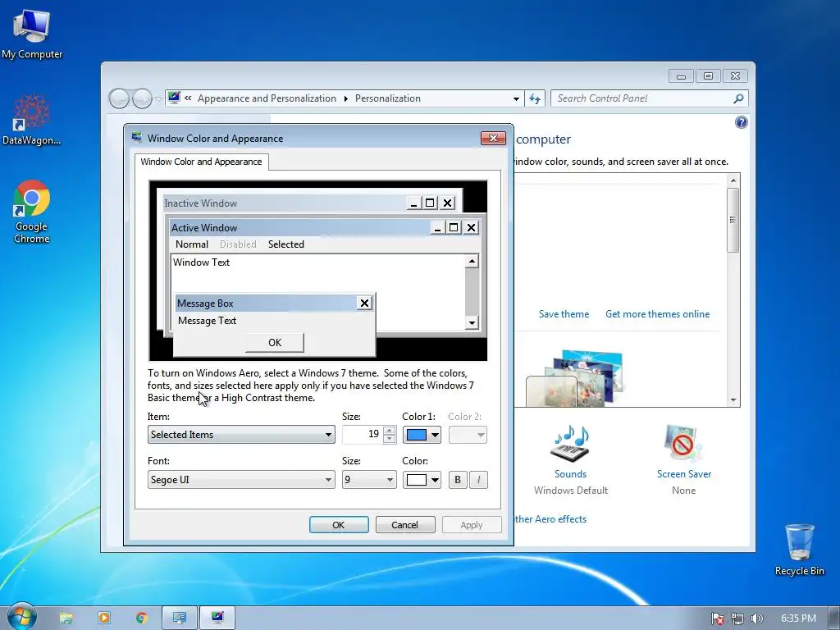Image resolution: width=840 pixels, height=630 pixels.
Task: Decrease the item size with the down spinner
Action: point(390,439)
